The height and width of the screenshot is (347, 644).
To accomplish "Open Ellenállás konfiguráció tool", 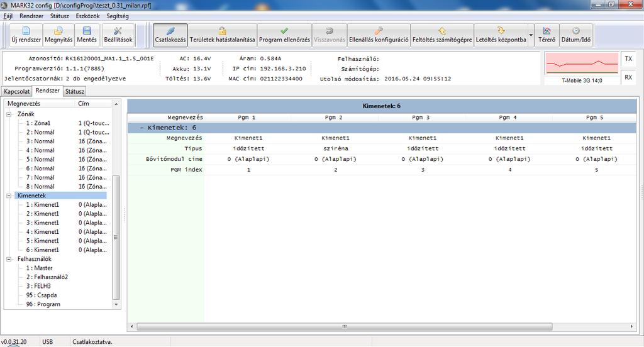I will coord(379,35).
